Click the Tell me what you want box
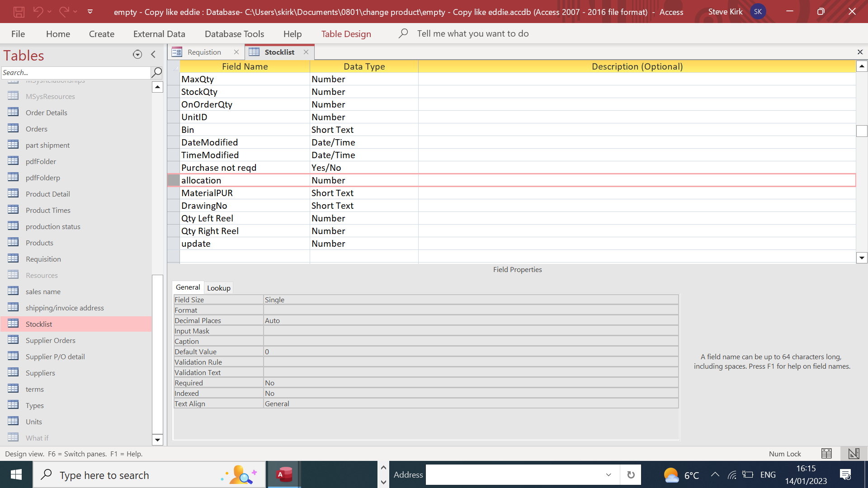 [x=472, y=33]
